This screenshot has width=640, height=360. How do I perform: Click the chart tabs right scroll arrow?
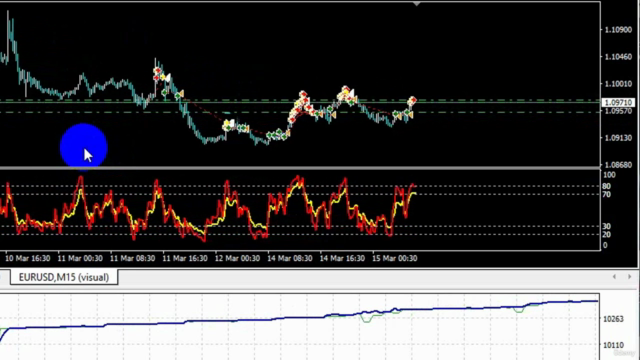click(x=629, y=277)
